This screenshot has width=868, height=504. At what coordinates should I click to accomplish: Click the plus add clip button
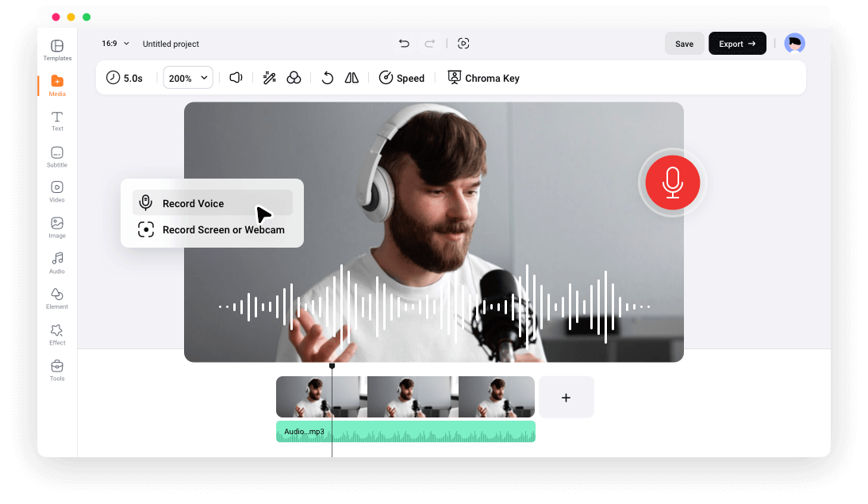pyautogui.click(x=566, y=397)
